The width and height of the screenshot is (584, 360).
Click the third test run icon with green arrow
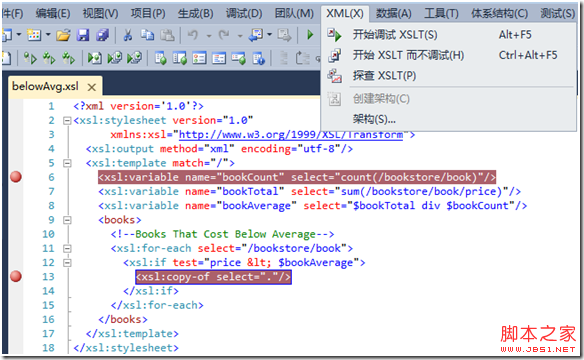click(x=69, y=58)
